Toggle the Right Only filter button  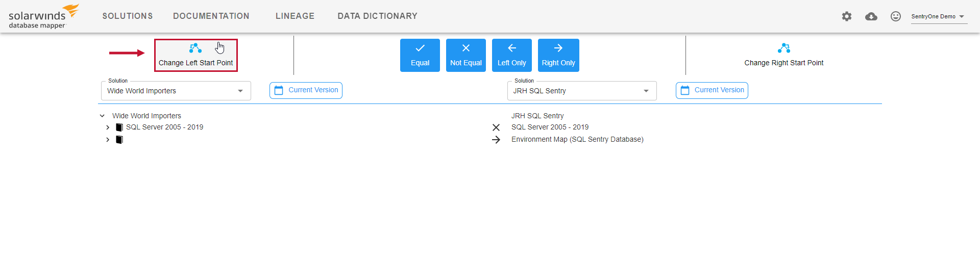coord(558,55)
